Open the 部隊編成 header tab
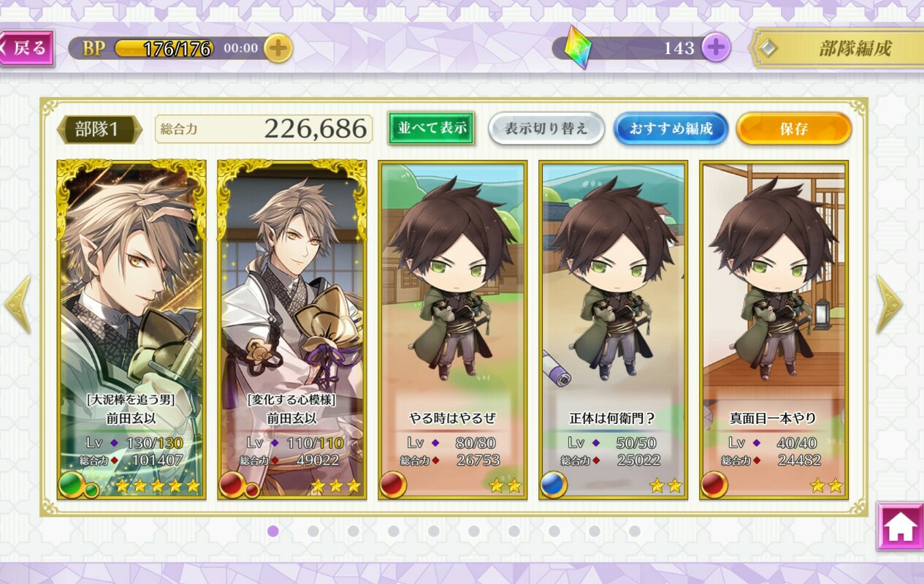Viewport: 924px width, 584px height. (837, 48)
